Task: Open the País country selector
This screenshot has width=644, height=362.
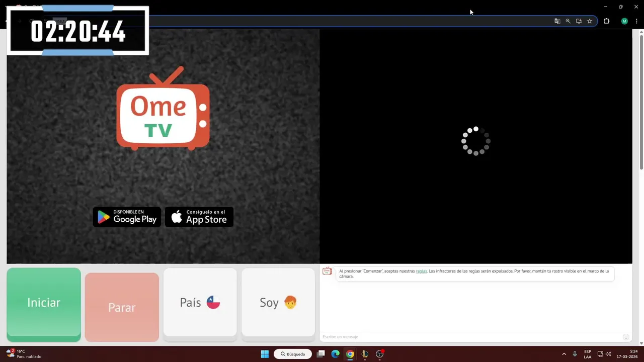Action: click(200, 303)
